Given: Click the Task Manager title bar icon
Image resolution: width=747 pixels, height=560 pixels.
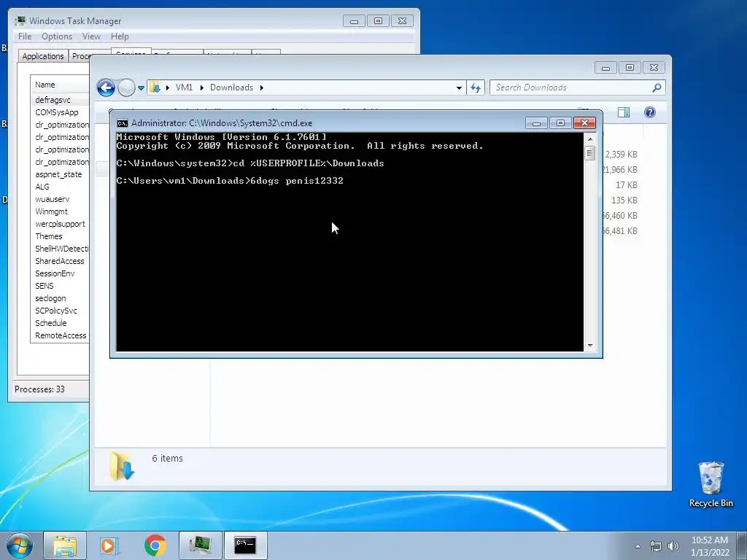Looking at the screenshot, I should click(20, 21).
